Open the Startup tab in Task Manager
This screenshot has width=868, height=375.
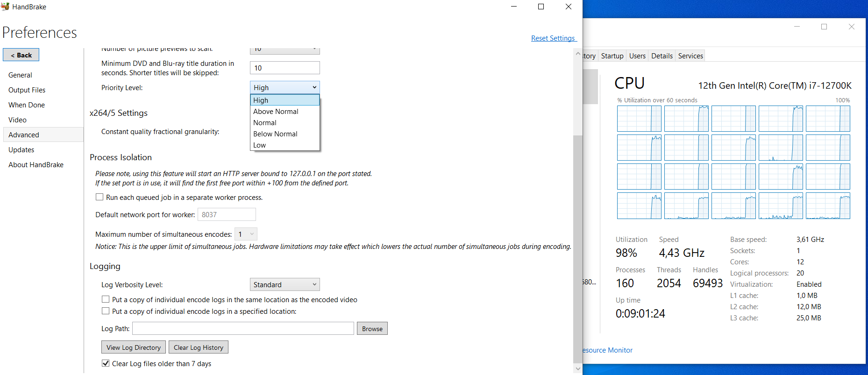(x=612, y=56)
